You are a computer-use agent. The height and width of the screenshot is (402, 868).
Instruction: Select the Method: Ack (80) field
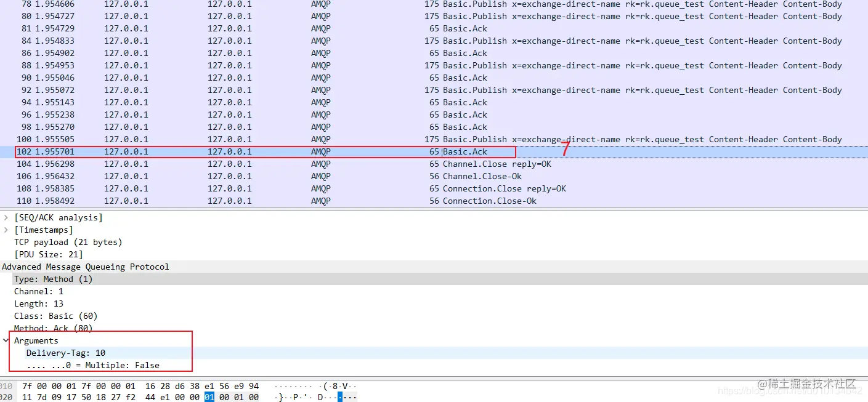(54, 328)
